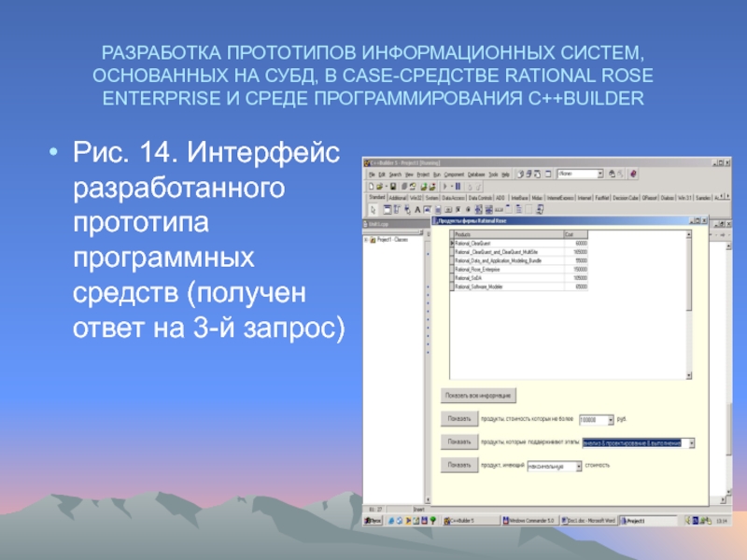The height and width of the screenshot is (560, 747).
Task: Select the Rational_Rose_Enterprise row
Action: tap(519, 270)
